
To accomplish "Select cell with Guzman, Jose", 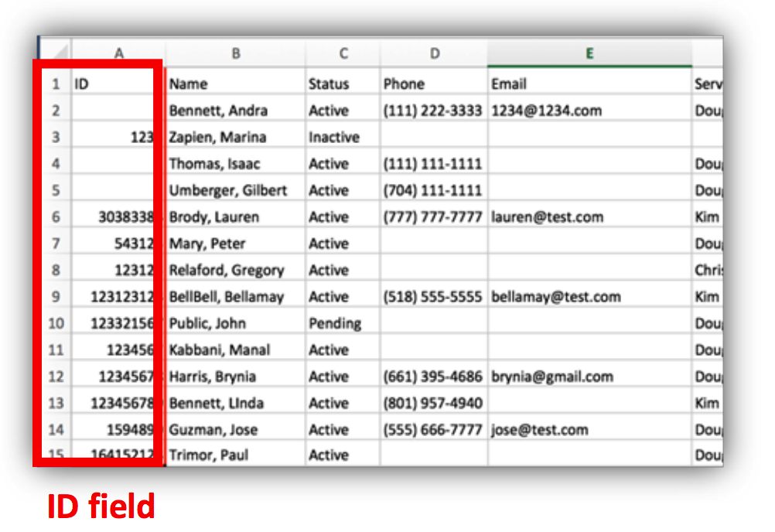I will (236, 430).
